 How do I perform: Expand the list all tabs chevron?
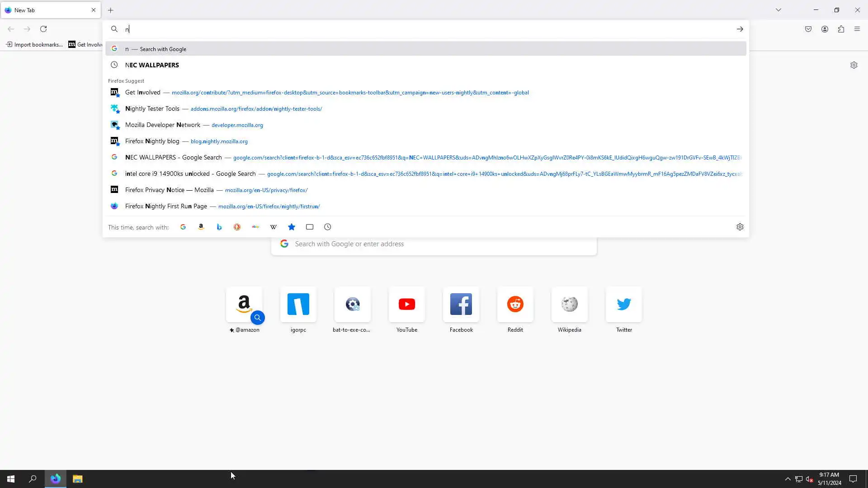pyautogui.click(x=778, y=10)
